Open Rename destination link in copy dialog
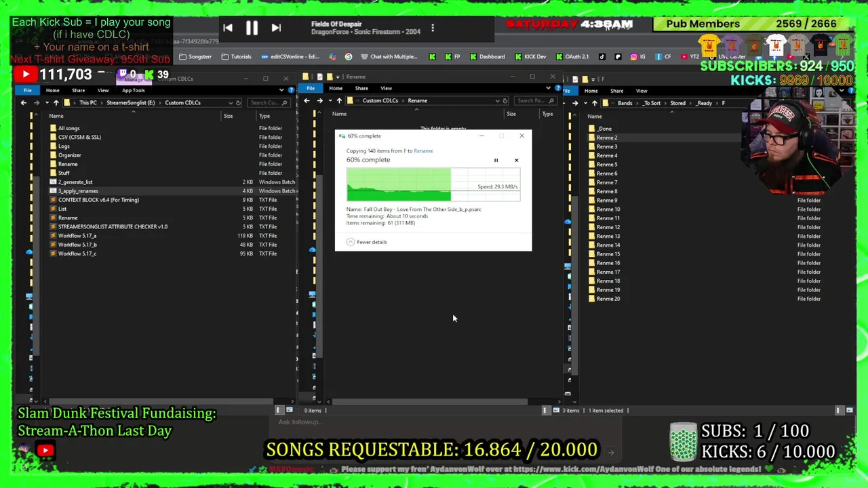 423,150
